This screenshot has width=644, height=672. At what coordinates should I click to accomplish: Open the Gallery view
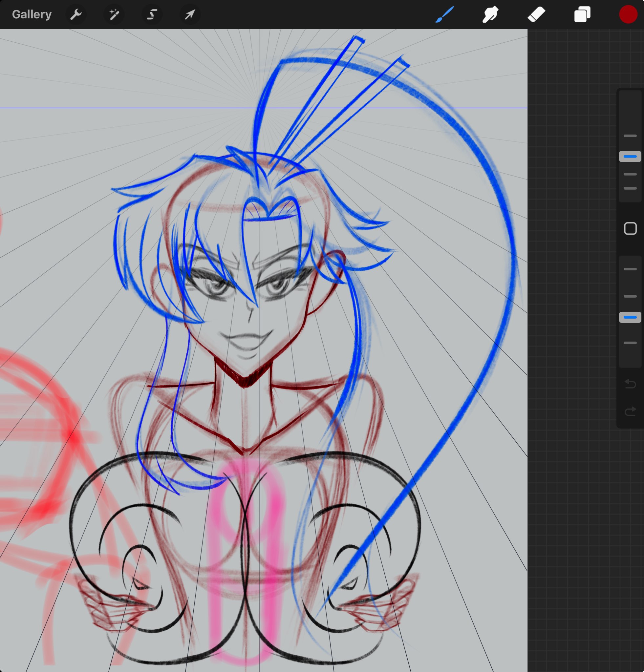point(32,14)
